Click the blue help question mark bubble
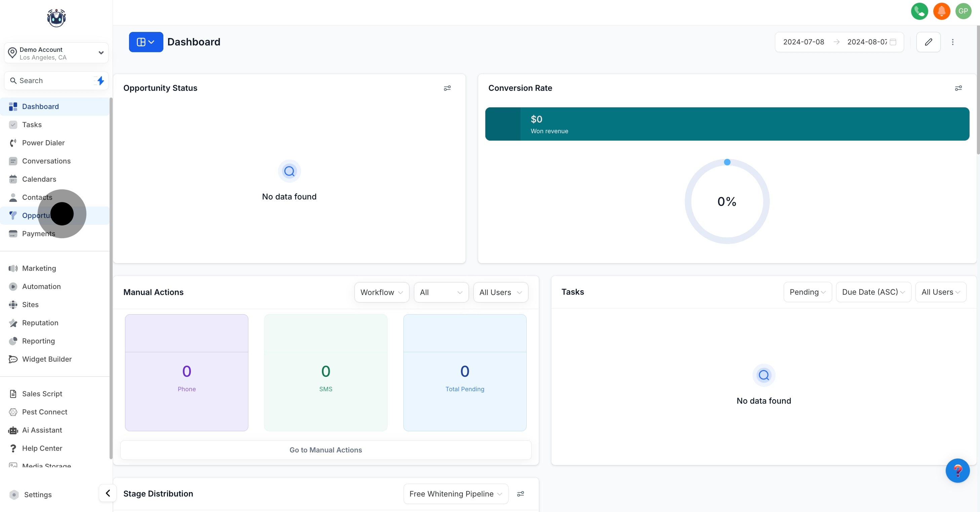This screenshot has width=980, height=512. (957, 471)
